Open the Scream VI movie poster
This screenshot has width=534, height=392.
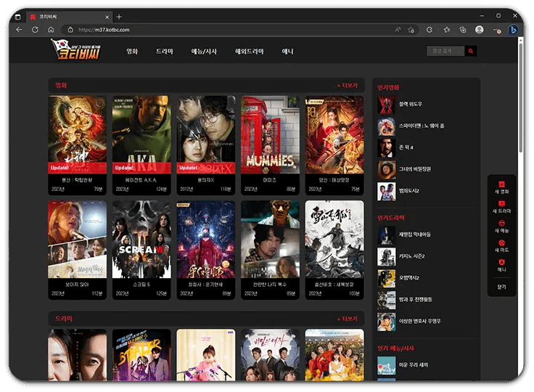(141, 240)
